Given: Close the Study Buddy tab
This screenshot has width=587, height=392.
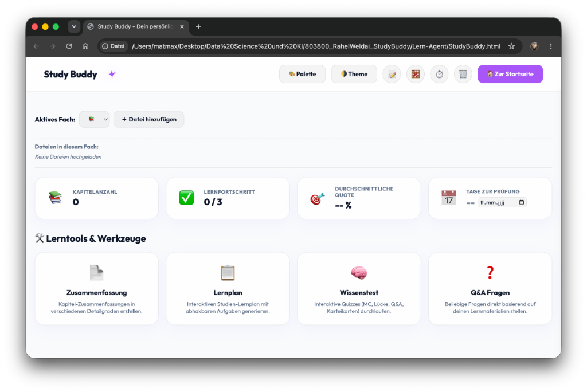Looking at the screenshot, I should (182, 26).
